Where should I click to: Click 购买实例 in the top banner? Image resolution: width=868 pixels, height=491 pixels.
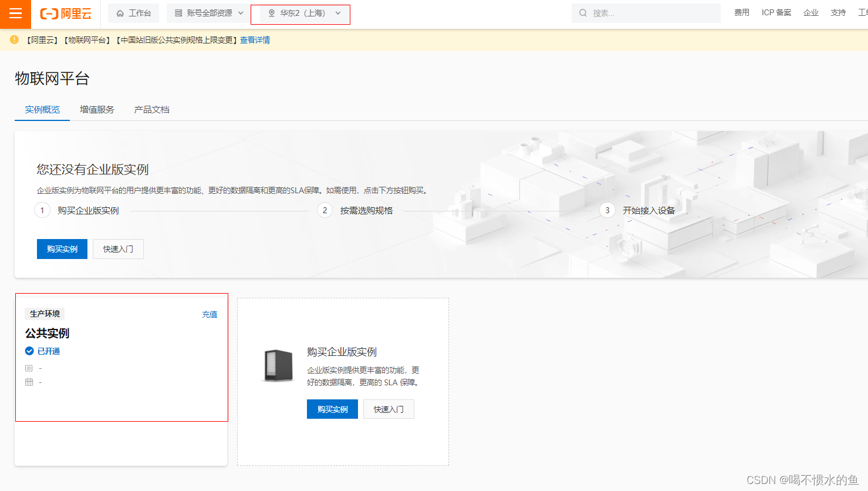[x=62, y=249]
